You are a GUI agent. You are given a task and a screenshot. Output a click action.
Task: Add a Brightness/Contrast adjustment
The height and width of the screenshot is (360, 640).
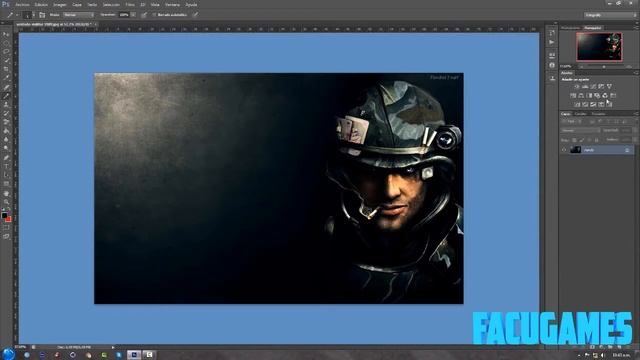coord(577,87)
